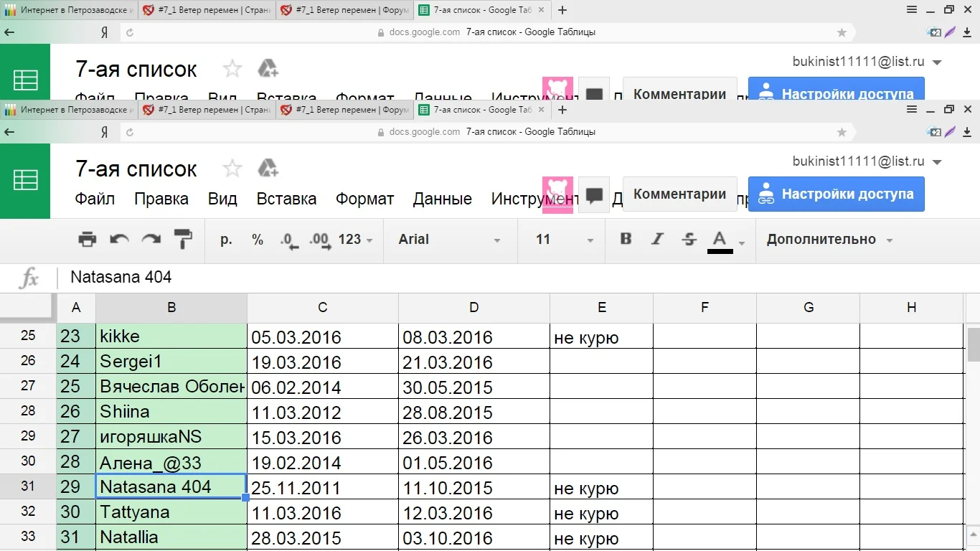Screen dimensions: 980x551
Task: Open the 'Вид' menu in the lower menu bar
Action: tap(222, 199)
